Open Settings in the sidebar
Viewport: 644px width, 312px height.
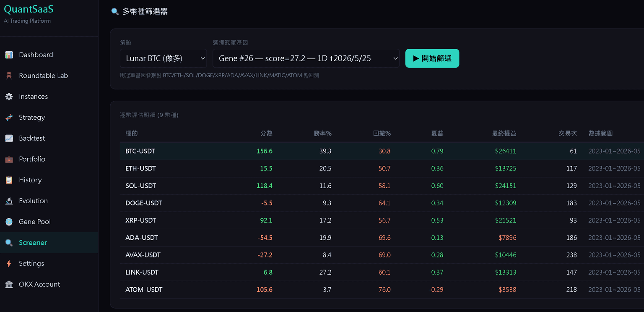click(49, 264)
